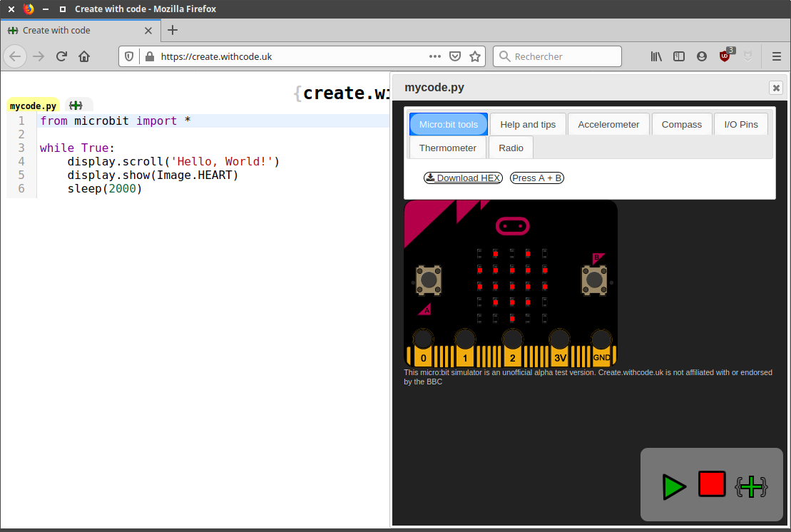Switch to the Thermometer tab

[447, 148]
